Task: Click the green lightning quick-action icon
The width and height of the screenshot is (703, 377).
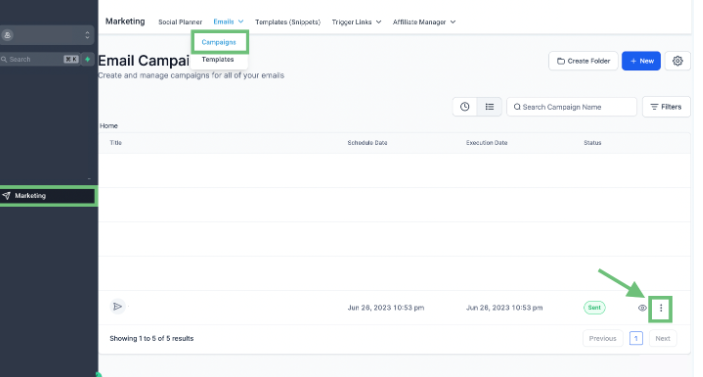Action: tap(87, 59)
